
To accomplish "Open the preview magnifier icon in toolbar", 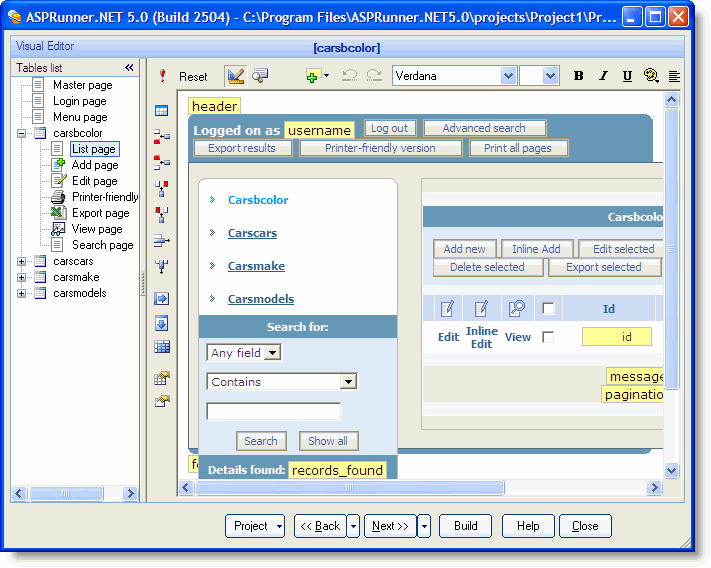I will pyautogui.click(x=260, y=76).
